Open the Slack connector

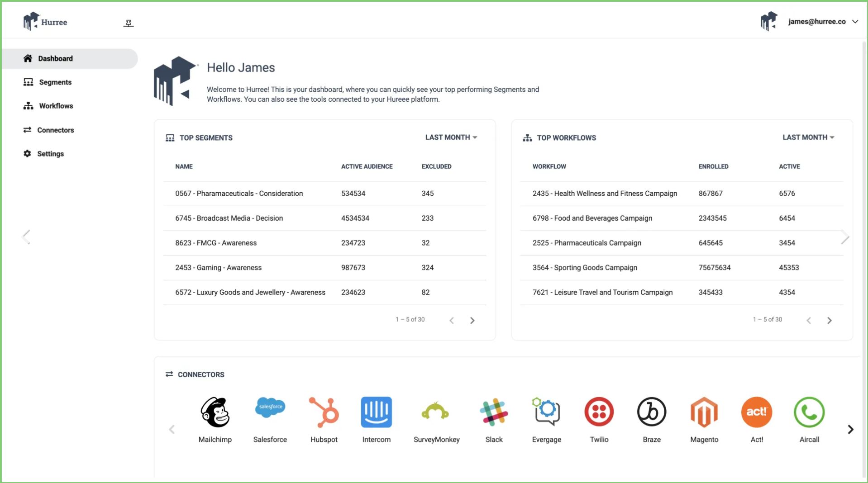(x=494, y=412)
